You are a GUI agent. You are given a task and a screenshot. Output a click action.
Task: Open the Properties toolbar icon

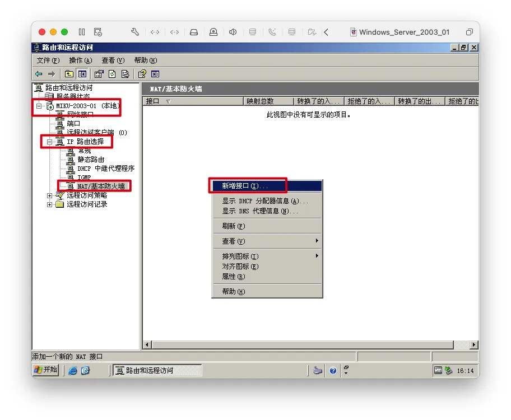[99, 74]
